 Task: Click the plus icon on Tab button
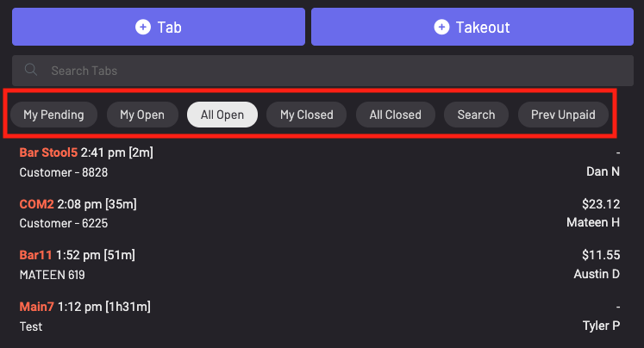click(143, 28)
